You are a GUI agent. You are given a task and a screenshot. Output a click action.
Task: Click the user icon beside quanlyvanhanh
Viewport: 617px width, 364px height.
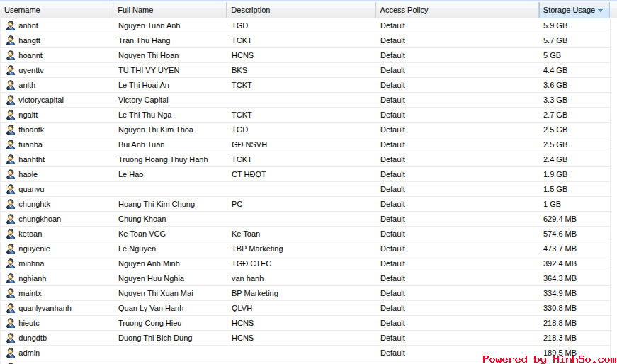coord(10,308)
